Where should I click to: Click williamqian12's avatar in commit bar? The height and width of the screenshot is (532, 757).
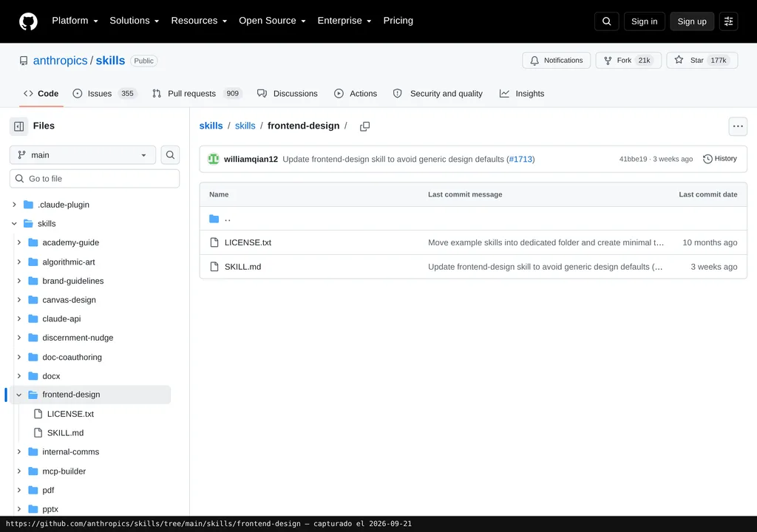[x=214, y=159]
